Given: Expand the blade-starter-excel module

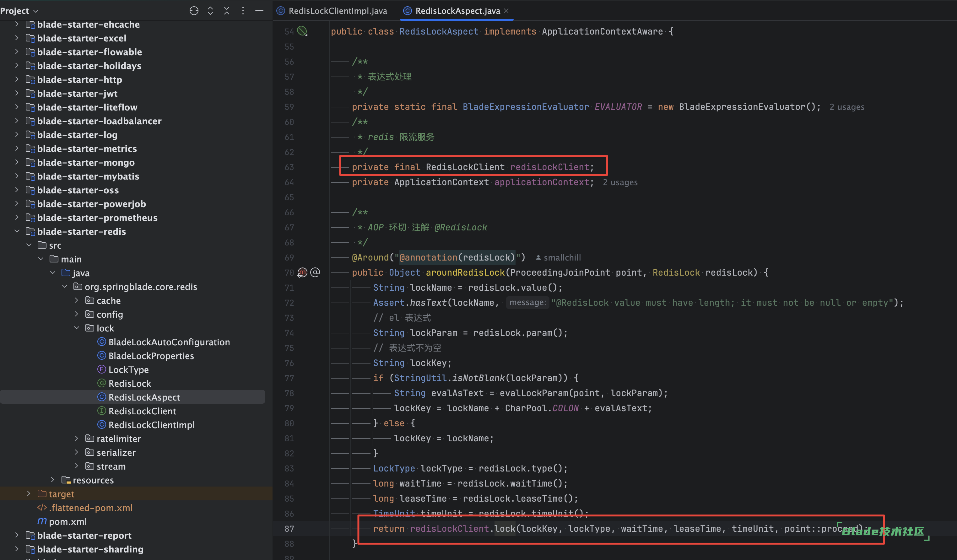Looking at the screenshot, I should 17,38.
